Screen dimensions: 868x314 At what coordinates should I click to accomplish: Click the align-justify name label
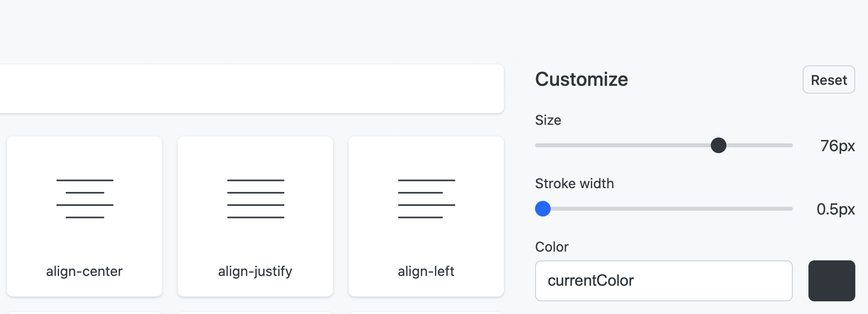tap(255, 271)
